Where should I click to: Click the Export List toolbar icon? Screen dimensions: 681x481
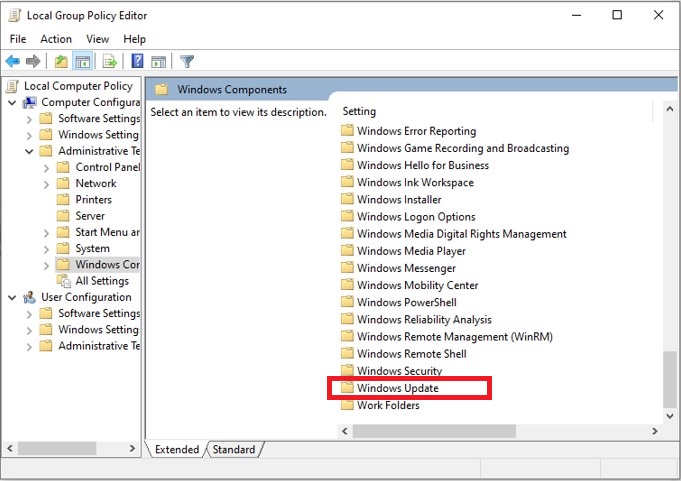pyautogui.click(x=109, y=61)
